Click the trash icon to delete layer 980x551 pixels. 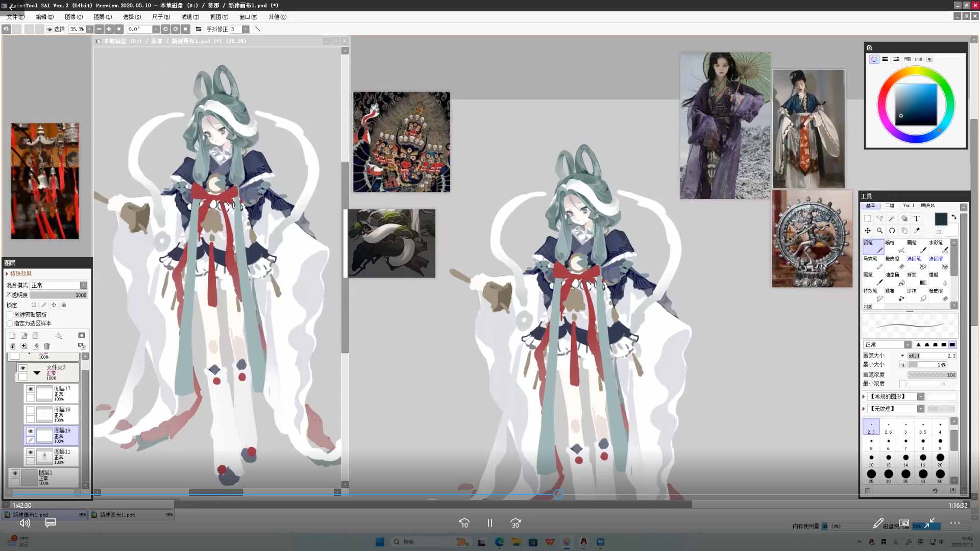pos(47,346)
